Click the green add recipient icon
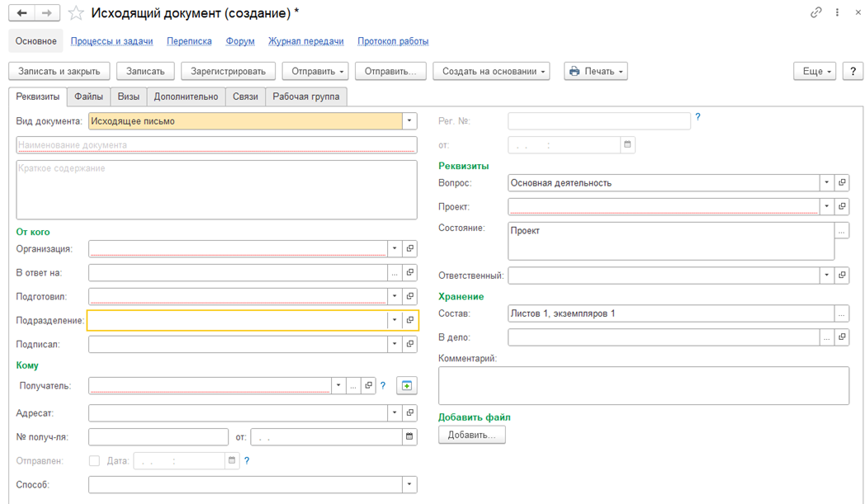Screen dimensions: 865x504 coord(407,385)
